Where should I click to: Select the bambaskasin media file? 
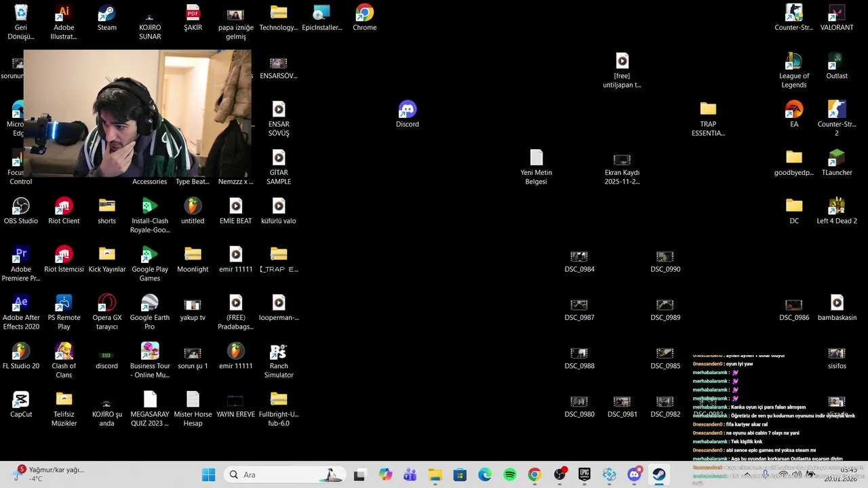click(x=837, y=308)
